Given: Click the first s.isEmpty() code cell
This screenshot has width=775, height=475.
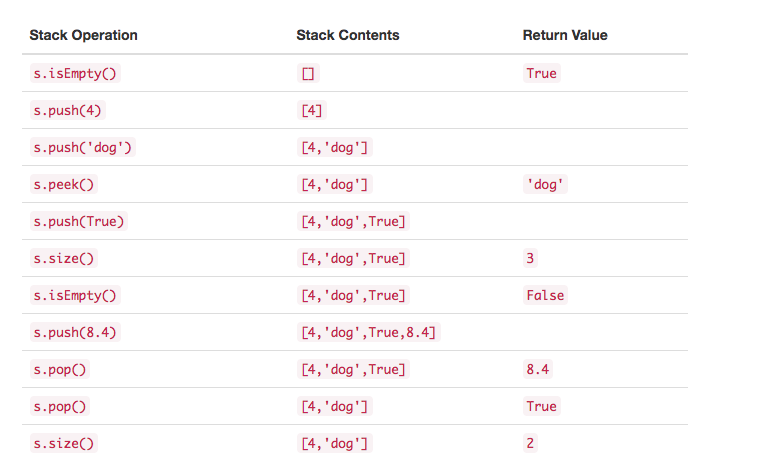Looking at the screenshot, I should 75,73.
